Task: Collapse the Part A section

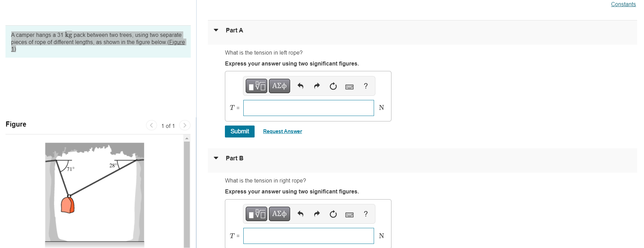Action: click(216, 30)
